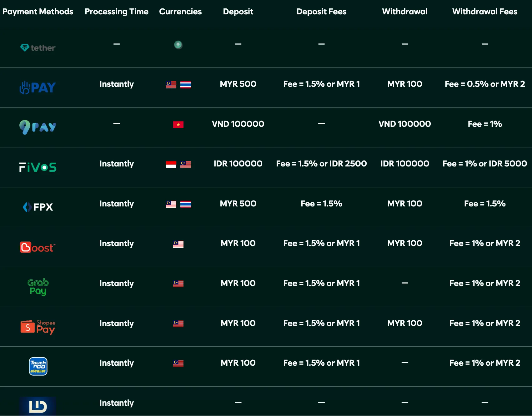The height and width of the screenshot is (416, 532).
Task: Click "Instantly" in the ShopeePay row
Action: tap(117, 324)
